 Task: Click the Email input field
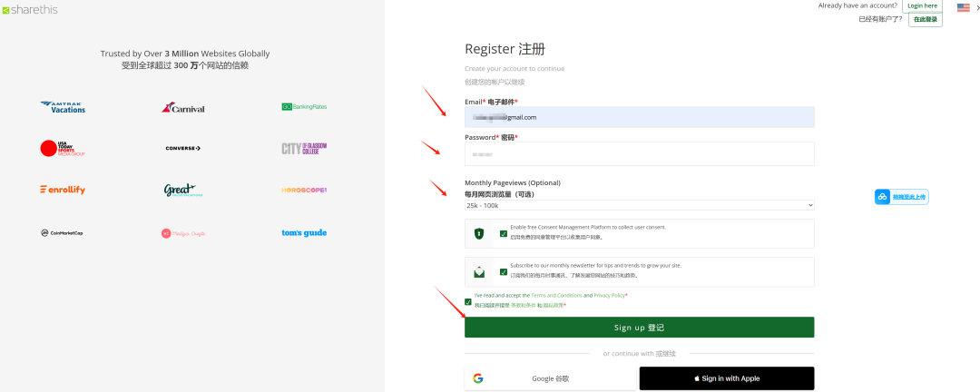click(640, 117)
